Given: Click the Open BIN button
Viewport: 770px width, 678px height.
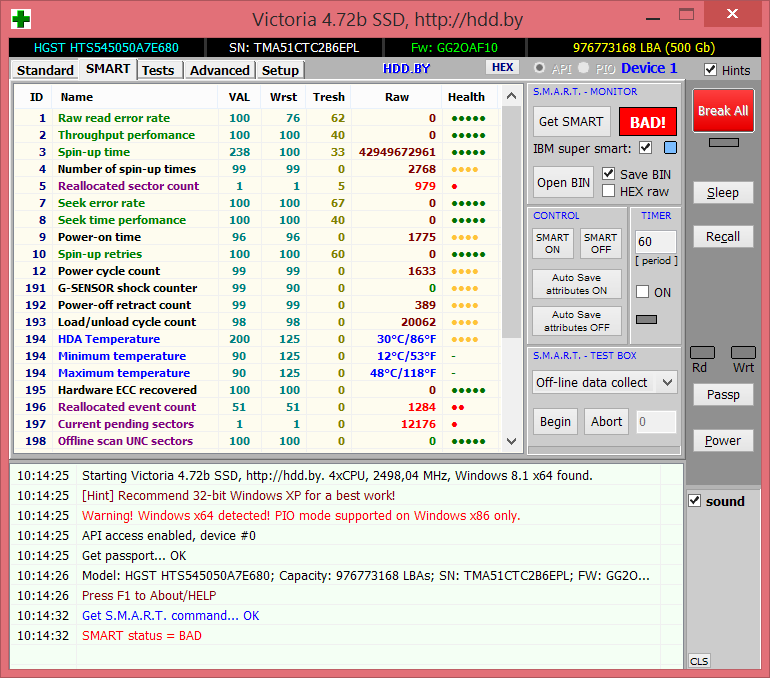Looking at the screenshot, I should click(564, 182).
